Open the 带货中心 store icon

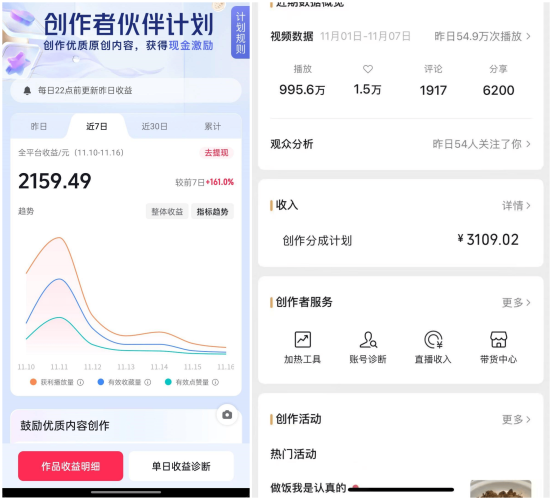(498, 340)
